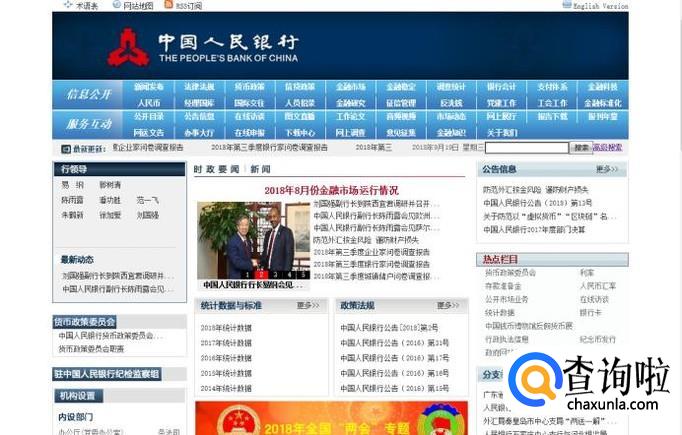Image resolution: width=682 pixels, height=435 pixels.
Task: Expand 更多 in 政策法规 panel
Action: click(448, 306)
